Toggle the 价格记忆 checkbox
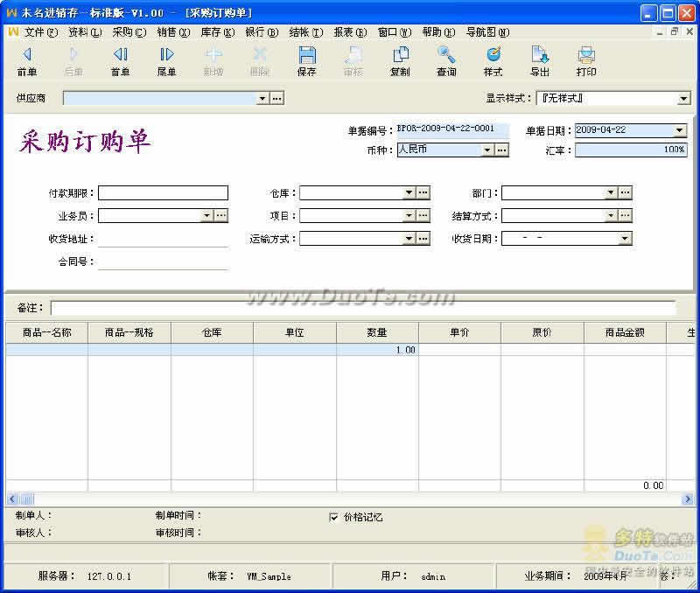Screen dimensions: 700x593 [333, 517]
